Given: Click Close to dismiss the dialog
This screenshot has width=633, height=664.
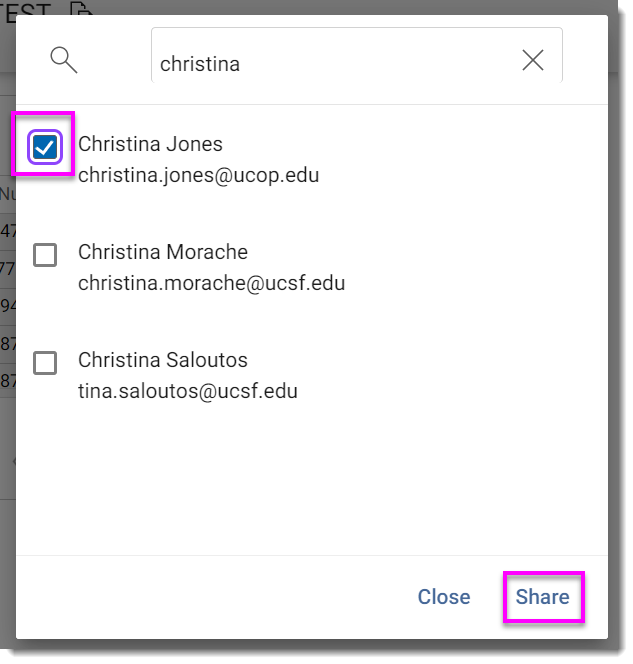Looking at the screenshot, I should 443,597.
